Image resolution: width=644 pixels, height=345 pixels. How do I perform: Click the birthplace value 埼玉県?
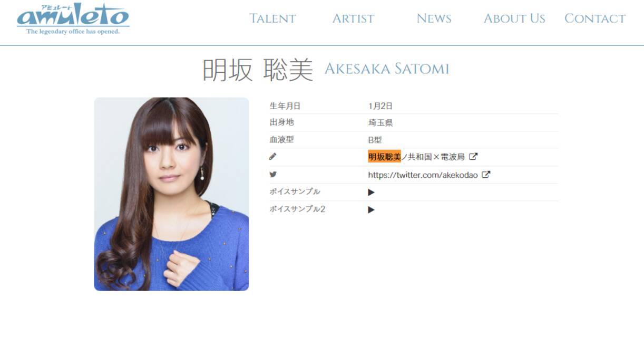tap(380, 123)
